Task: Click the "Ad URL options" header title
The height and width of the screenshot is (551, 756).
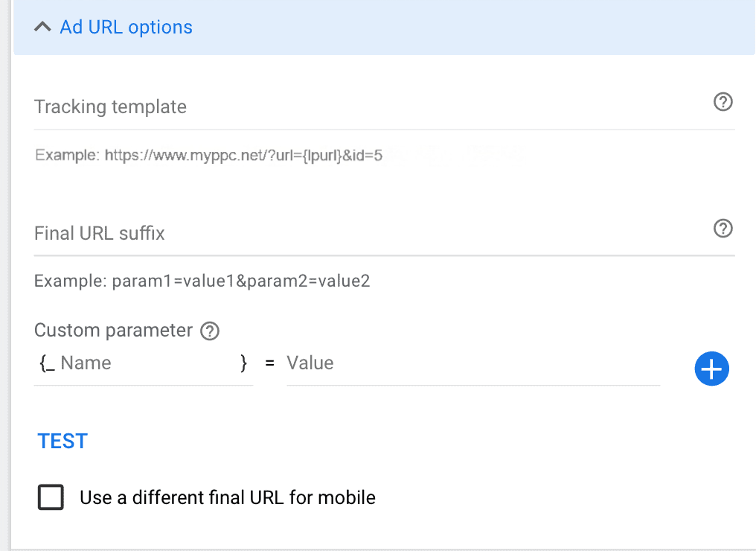Action: click(126, 27)
